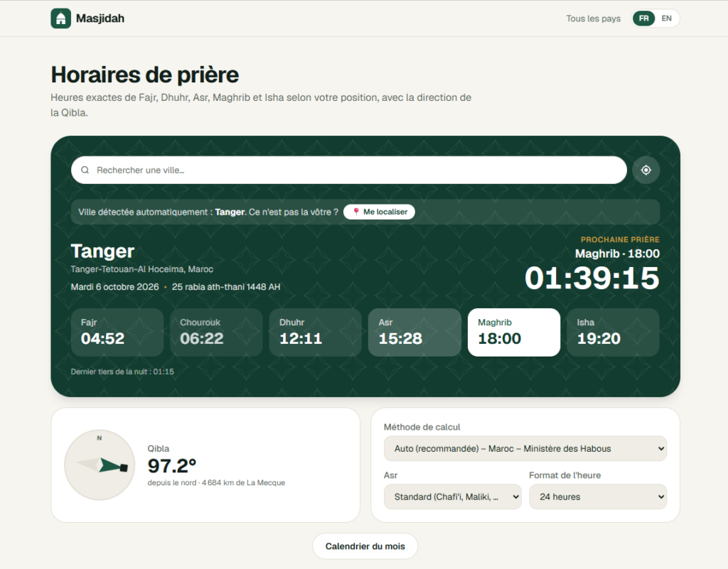Switch language to EN
728x569 pixels.
[x=666, y=18]
